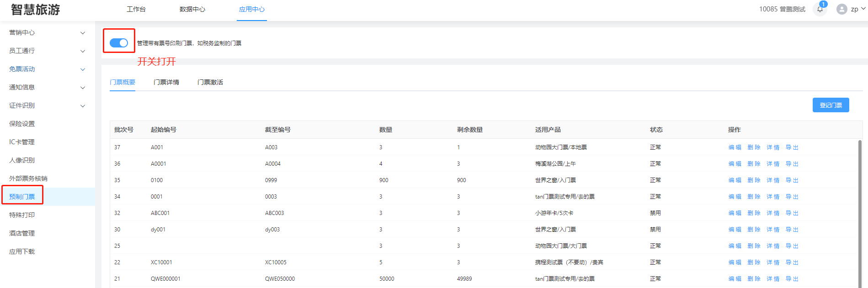Open the zp account dropdown arrow

click(863, 9)
